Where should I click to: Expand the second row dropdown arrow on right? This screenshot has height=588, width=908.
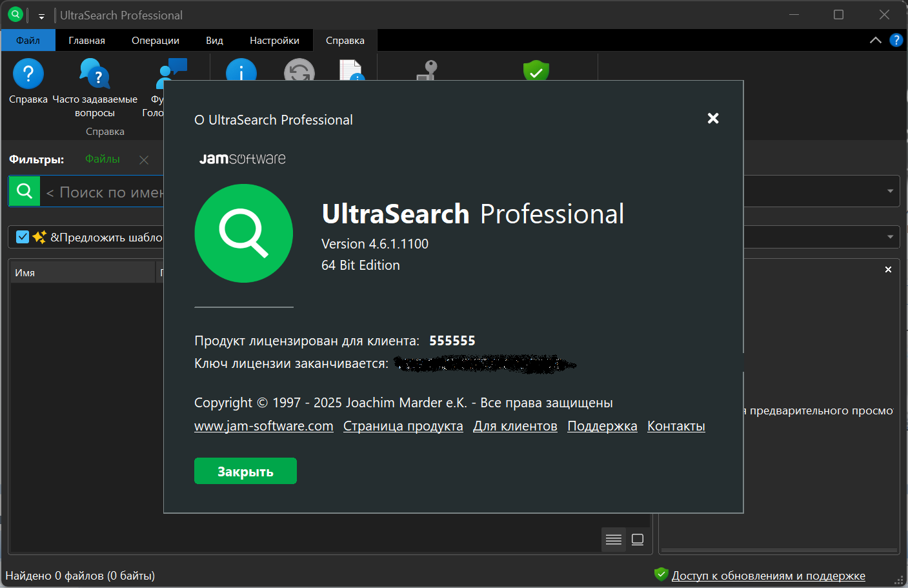tap(890, 237)
